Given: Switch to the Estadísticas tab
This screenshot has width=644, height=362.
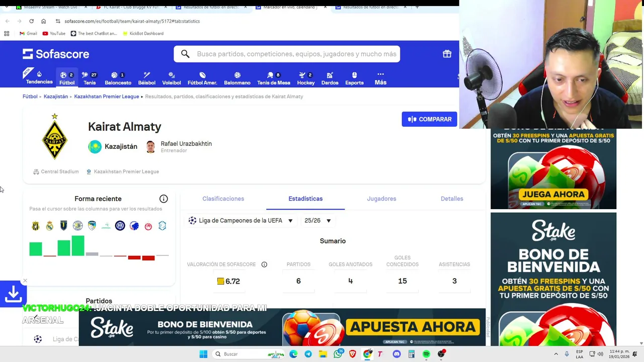Looking at the screenshot, I should pyautogui.click(x=305, y=199).
